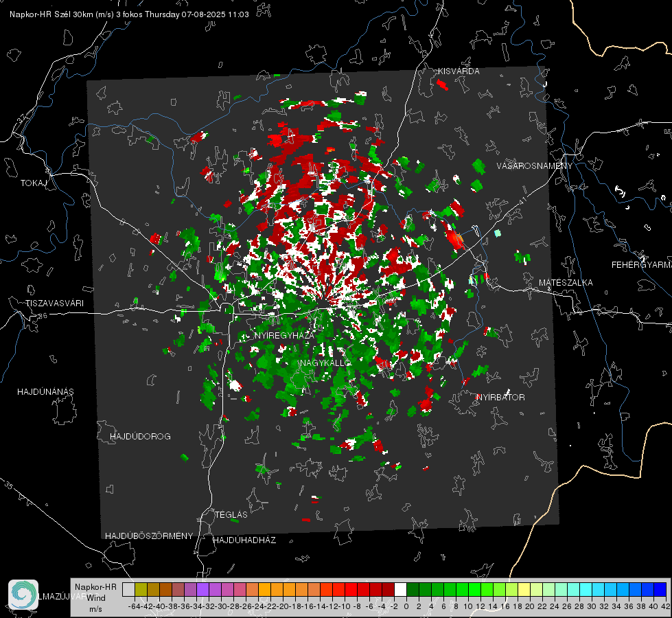This screenshot has height=618, width=672.
Task: Click the road number 35 on the southwest road
Action: pyautogui.click(x=8, y=485)
